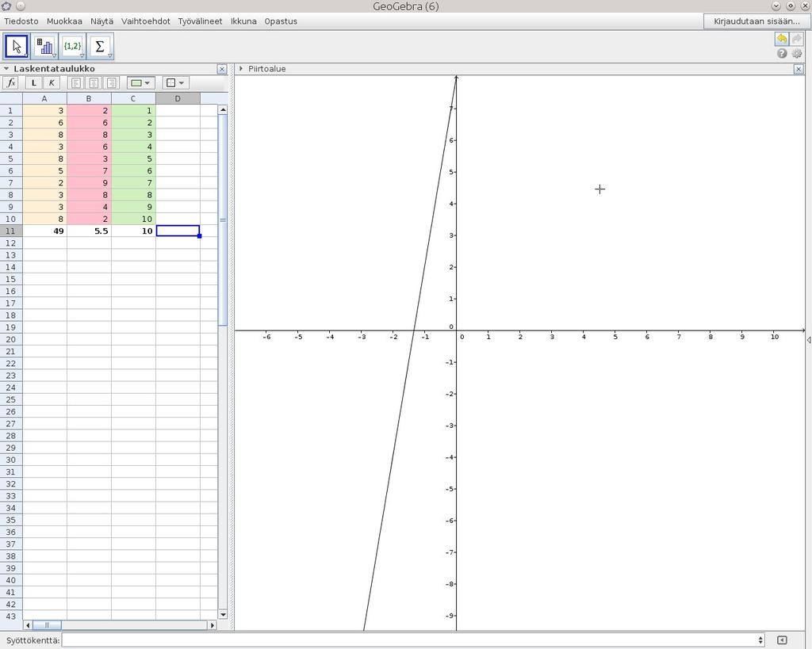Toggle italic (K) formatting
812x649 pixels.
tap(52, 82)
